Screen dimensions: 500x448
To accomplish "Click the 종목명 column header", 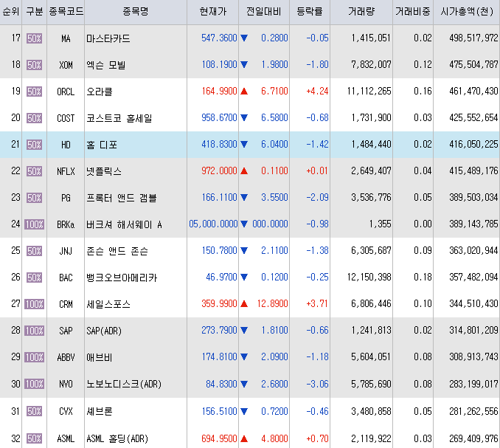I will tap(136, 12).
